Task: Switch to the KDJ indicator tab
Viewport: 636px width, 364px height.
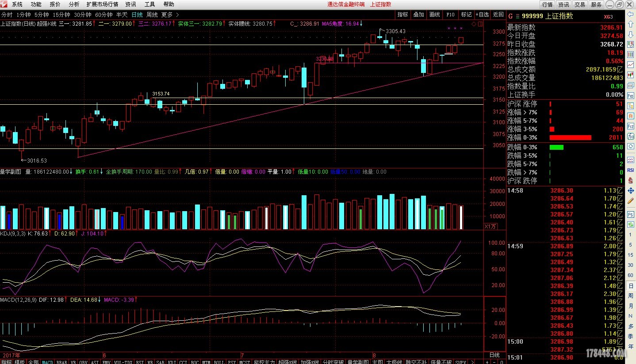Action: click(x=172, y=362)
